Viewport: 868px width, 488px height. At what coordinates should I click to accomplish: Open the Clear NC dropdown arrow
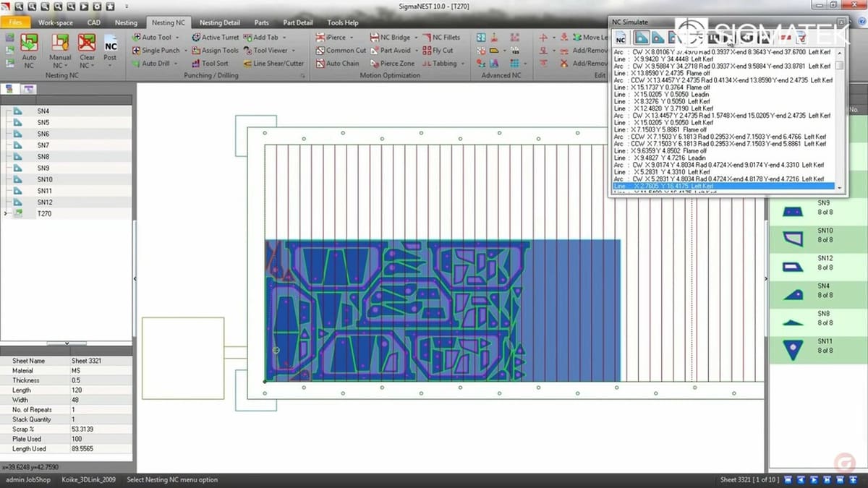coord(94,66)
